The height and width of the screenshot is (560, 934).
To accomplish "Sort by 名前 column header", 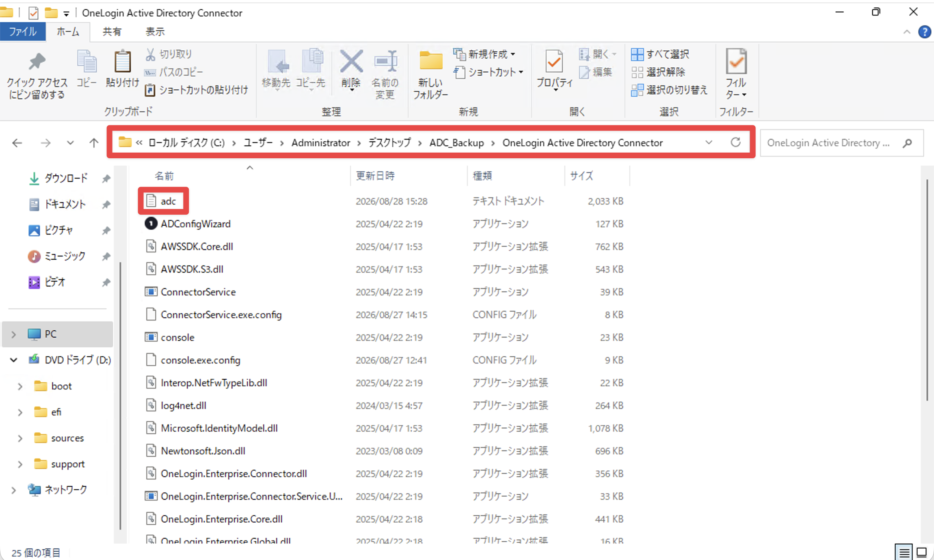I will pos(164,176).
